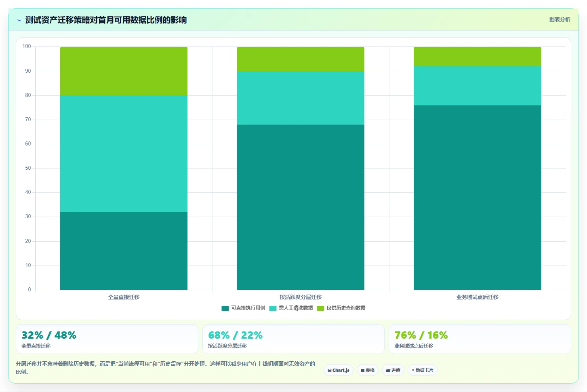Click the 业务域试点后迁移 x-axis label
Image resolution: width=587 pixels, height=392 pixels.
pos(478,297)
